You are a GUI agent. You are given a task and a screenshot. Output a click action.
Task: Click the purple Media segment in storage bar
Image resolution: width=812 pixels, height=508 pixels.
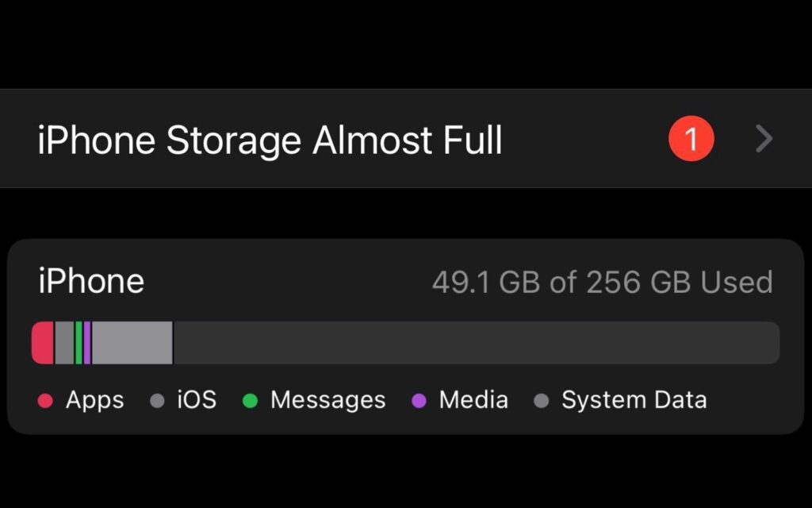[x=87, y=343]
